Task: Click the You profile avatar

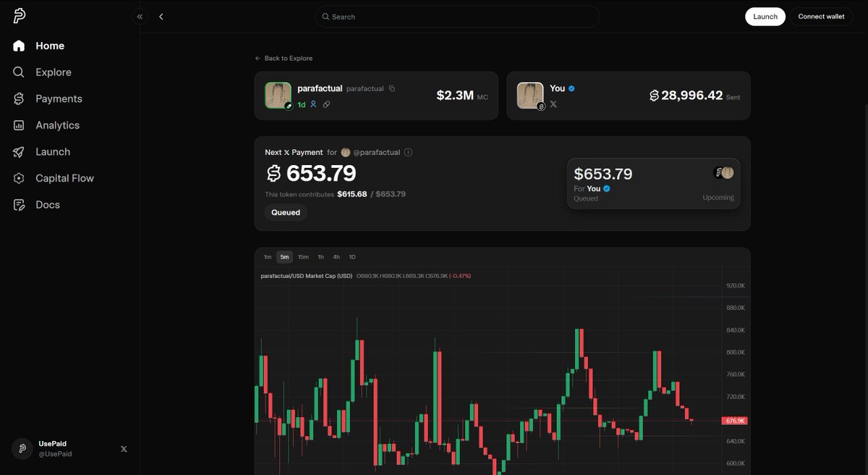Action: click(530, 96)
